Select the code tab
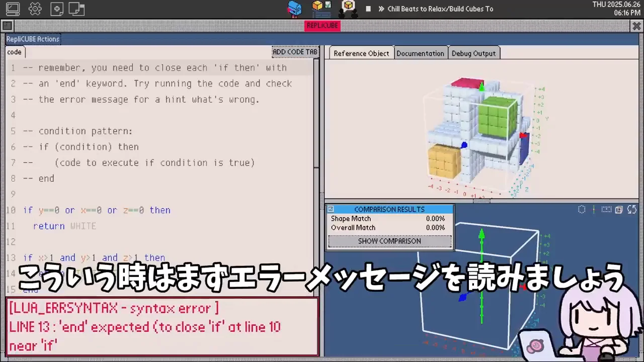The image size is (644, 362). click(15, 52)
